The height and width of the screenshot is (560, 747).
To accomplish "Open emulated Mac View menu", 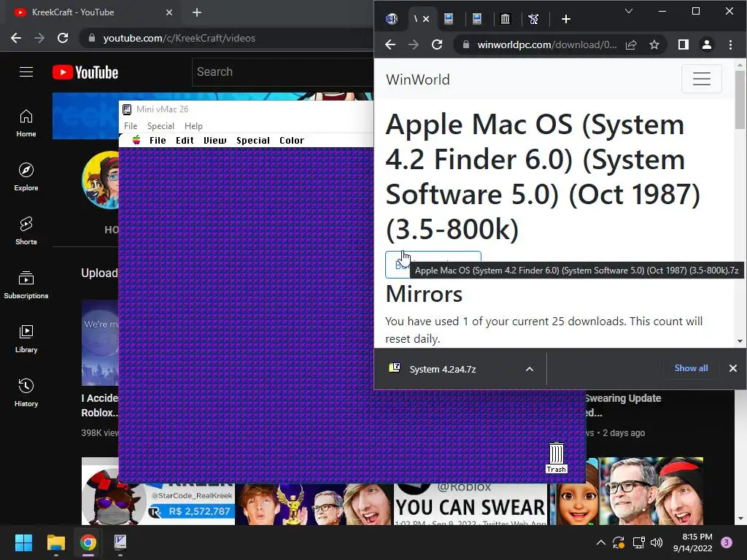I will pos(215,141).
